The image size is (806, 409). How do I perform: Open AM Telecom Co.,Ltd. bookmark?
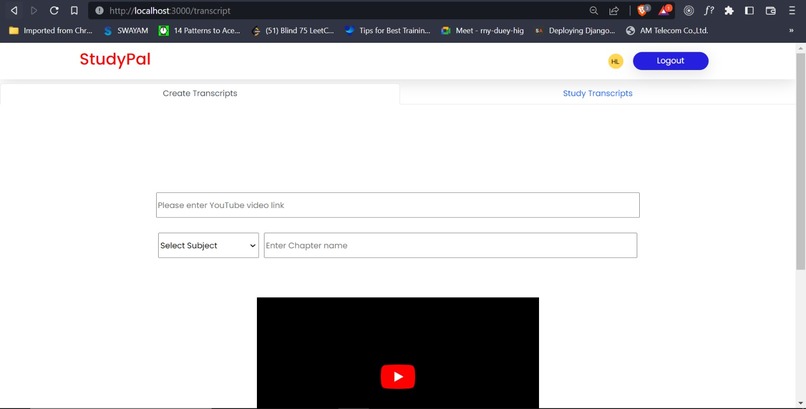[667, 31]
